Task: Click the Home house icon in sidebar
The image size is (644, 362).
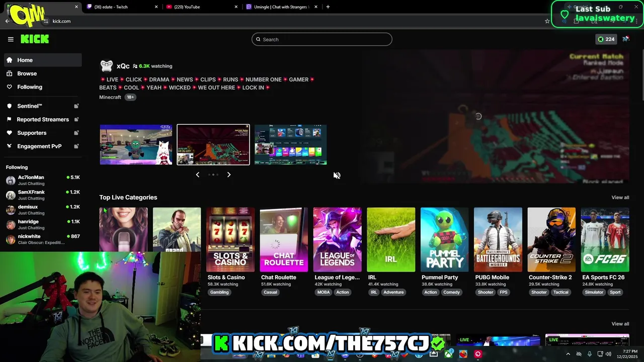Action: [9, 60]
